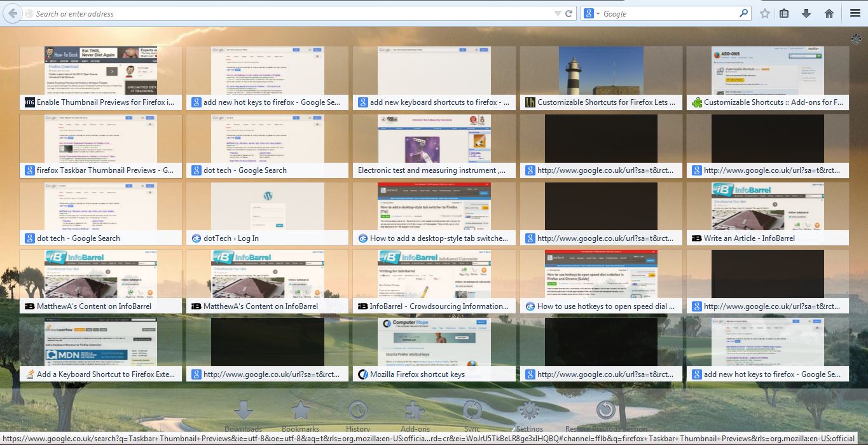Open the Write an Article - InfoBarrel tile

pyautogui.click(x=768, y=214)
